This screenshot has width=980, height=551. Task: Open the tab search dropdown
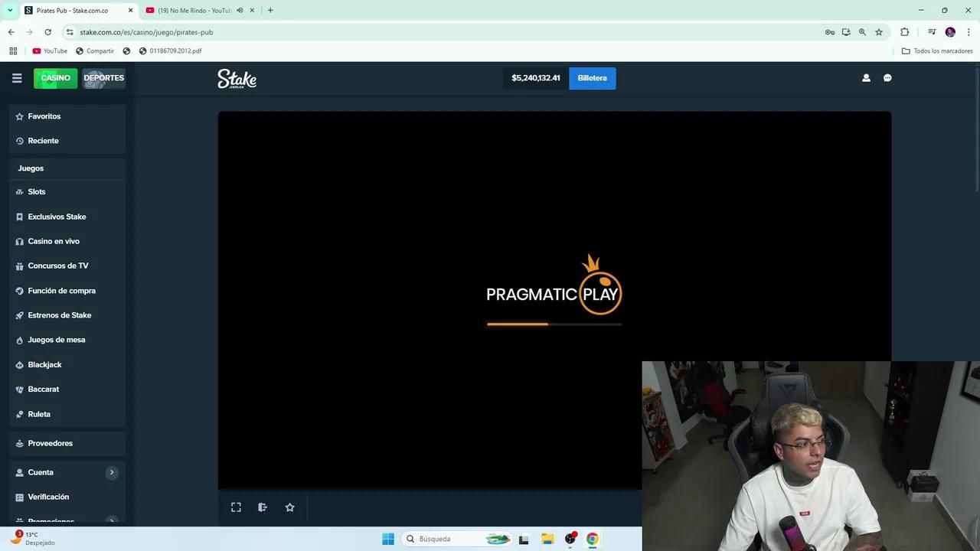pos(10,11)
